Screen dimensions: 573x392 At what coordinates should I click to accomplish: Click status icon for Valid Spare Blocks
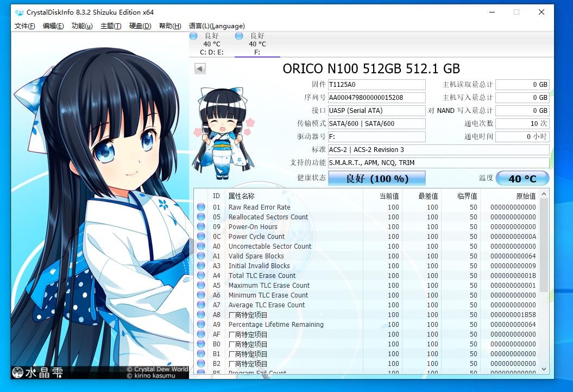201,256
